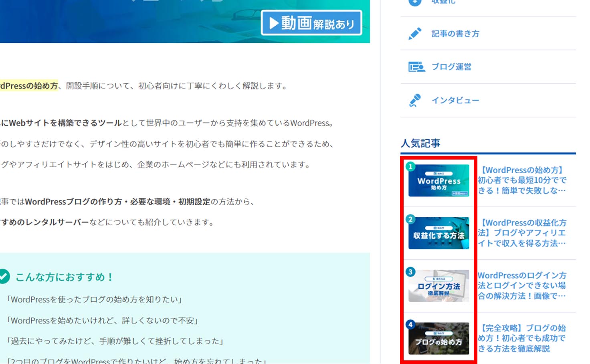Open the WordPress 始め方 ranking thumbnail

click(x=438, y=180)
